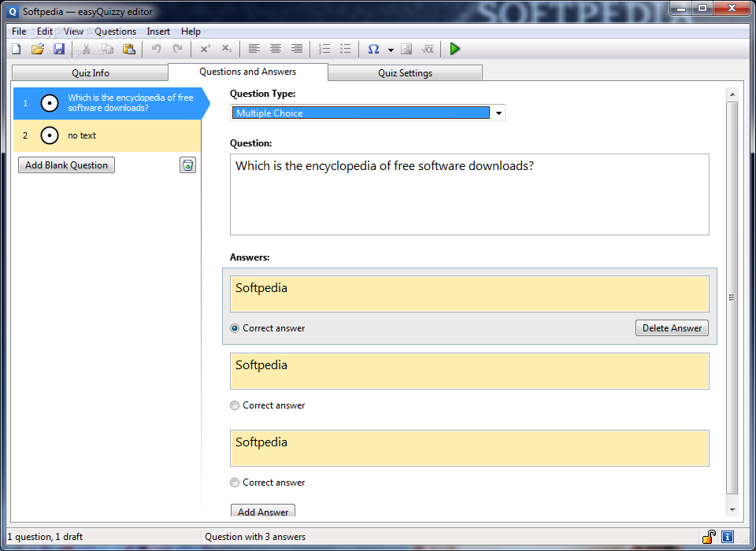Select the Questions and Answers tab
Image resolution: width=756 pixels, height=551 pixels.
pyautogui.click(x=248, y=72)
